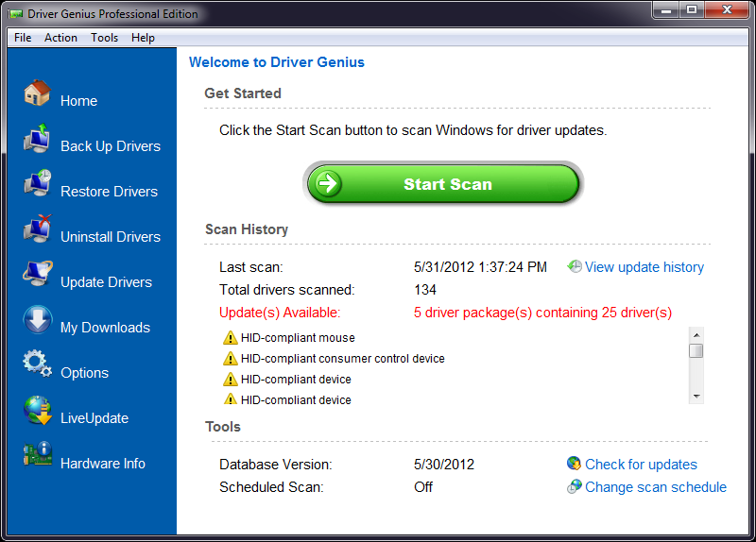
Task: Go to the Home section
Action: click(x=79, y=101)
